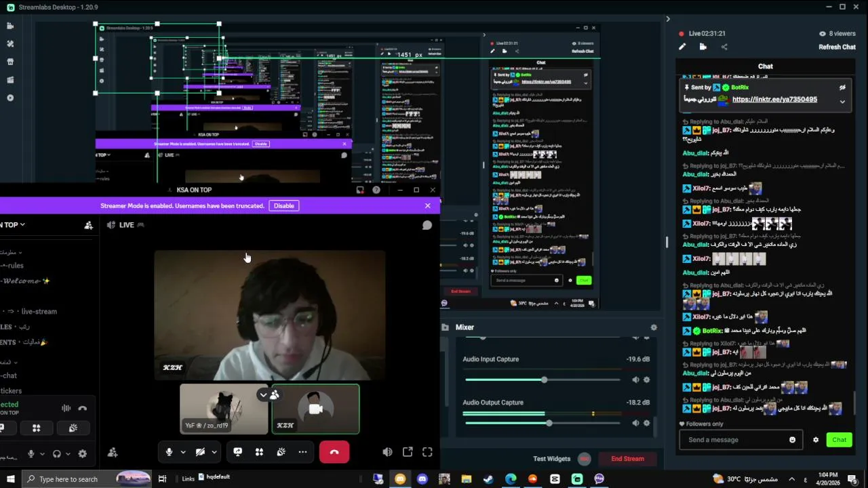Click taskbar search box
This screenshot has width=868, height=488.
pos(87,479)
